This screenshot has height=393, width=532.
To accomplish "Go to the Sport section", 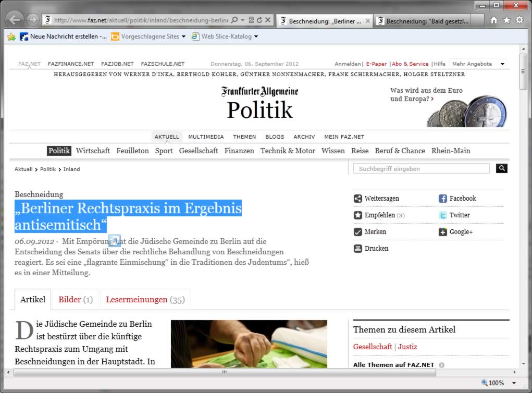I will tap(164, 151).
